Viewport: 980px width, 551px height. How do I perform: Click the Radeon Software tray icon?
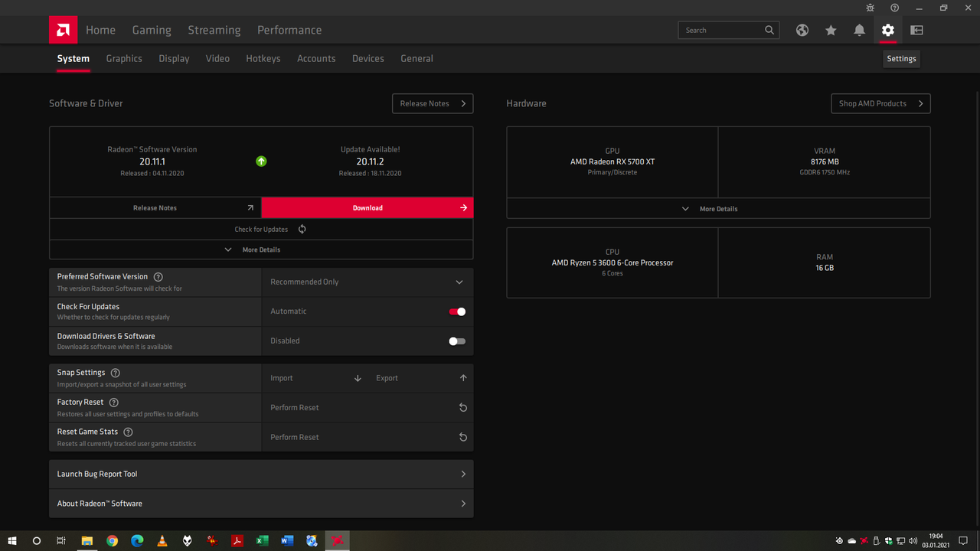[x=864, y=540]
